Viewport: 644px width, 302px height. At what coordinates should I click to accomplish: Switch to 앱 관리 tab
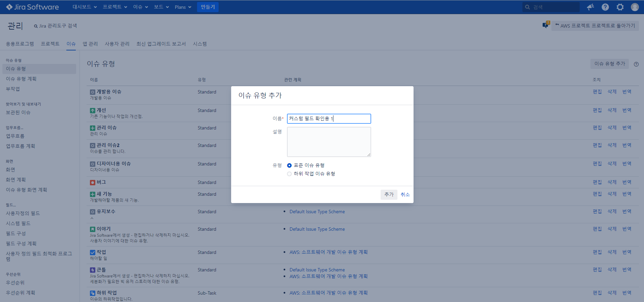coord(90,44)
